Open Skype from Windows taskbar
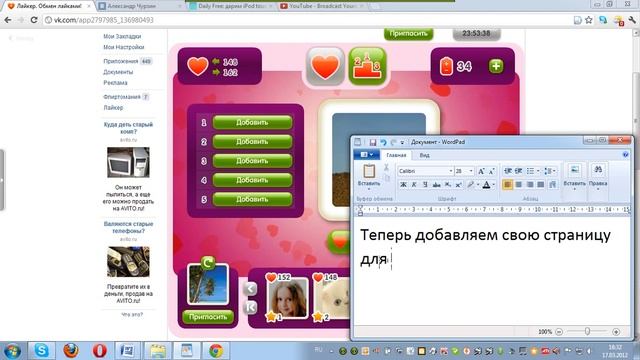Screen dimensions: 640x360 [x=41, y=351]
